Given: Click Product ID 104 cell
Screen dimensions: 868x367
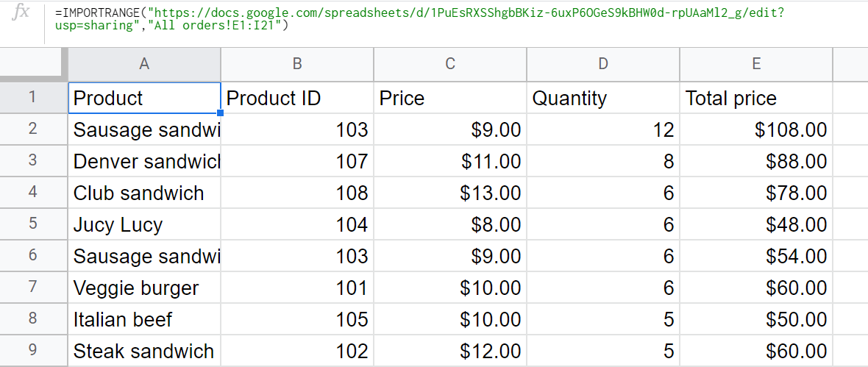Looking at the screenshot, I should (297, 224).
